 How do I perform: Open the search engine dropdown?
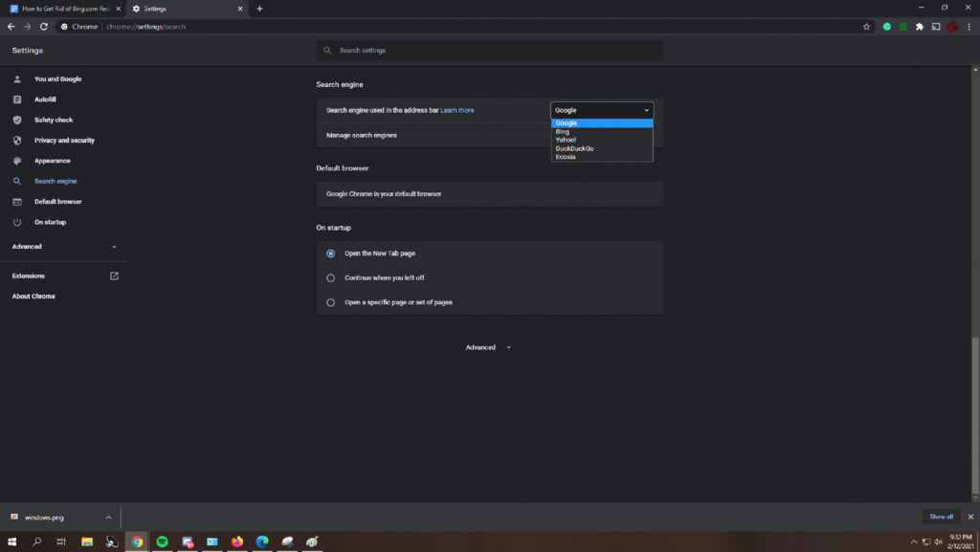coord(602,111)
